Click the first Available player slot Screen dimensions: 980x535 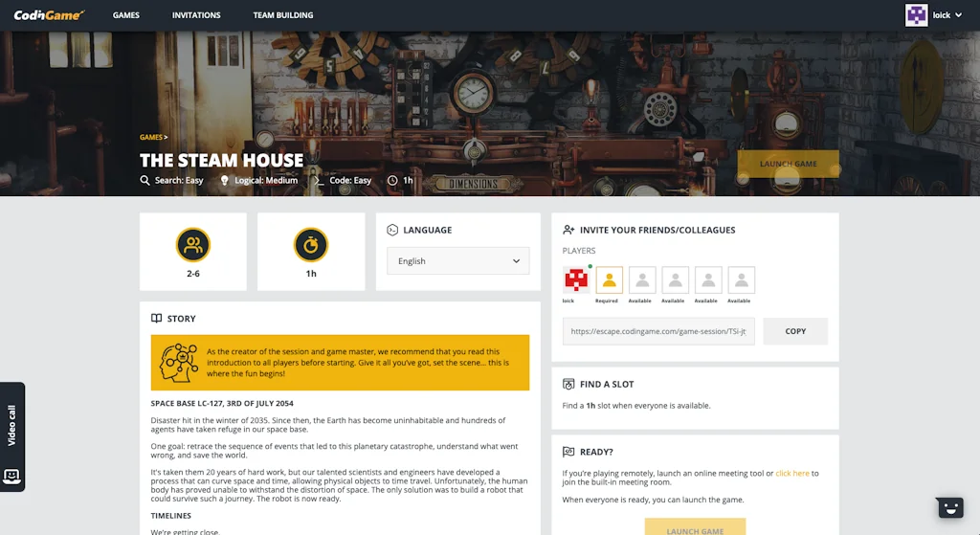(642, 280)
